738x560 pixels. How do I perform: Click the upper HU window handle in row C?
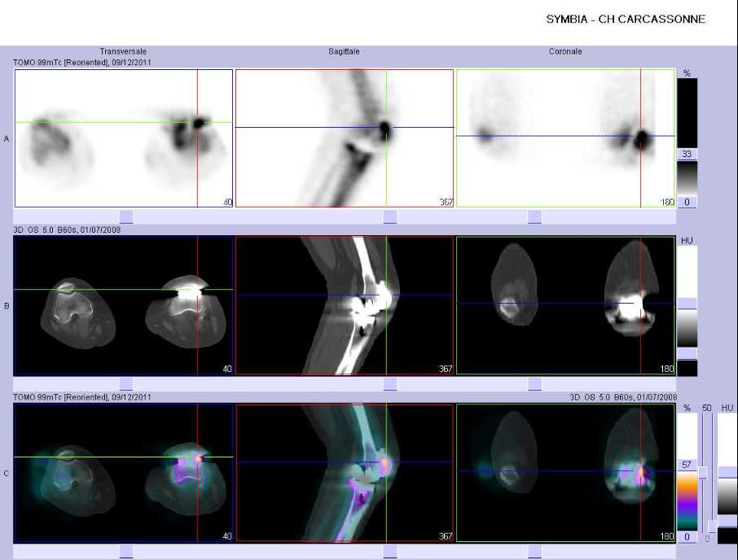point(727,473)
